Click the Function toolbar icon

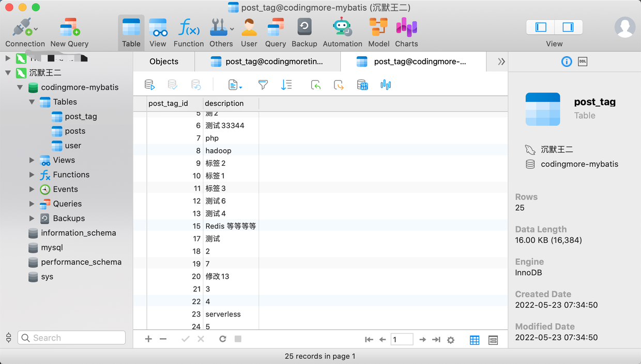[189, 32]
